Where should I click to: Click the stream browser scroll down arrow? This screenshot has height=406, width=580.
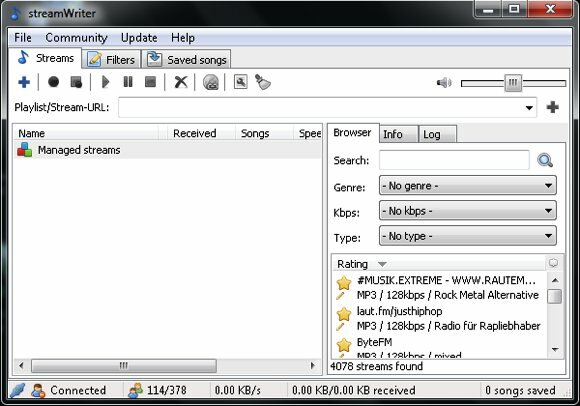pos(555,349)
